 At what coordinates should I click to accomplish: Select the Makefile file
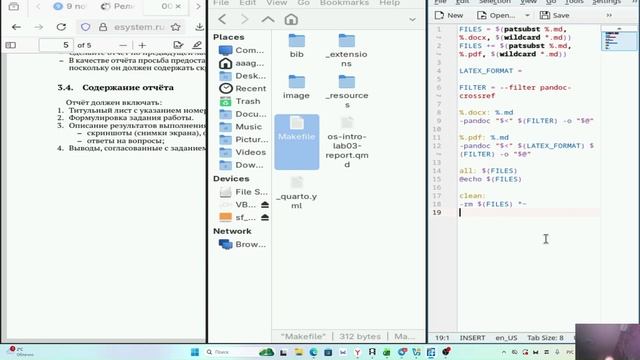[x=297, y=141]
